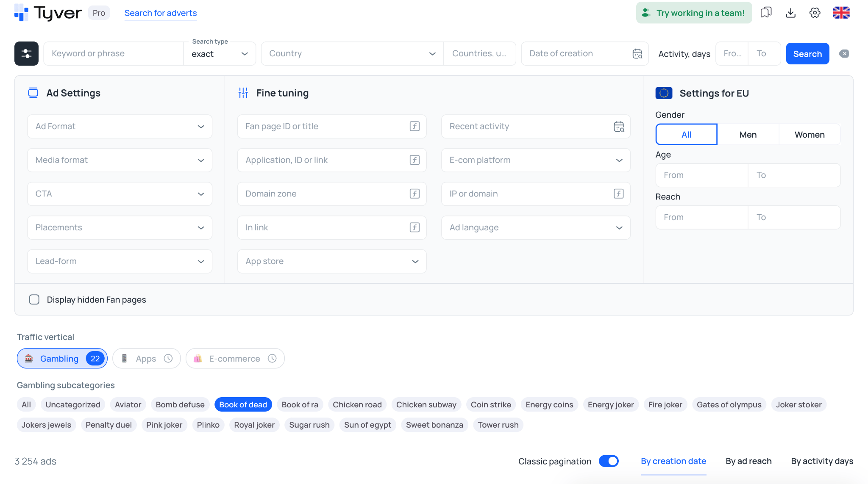Clear search with the backspace icon

click(844, 54)
